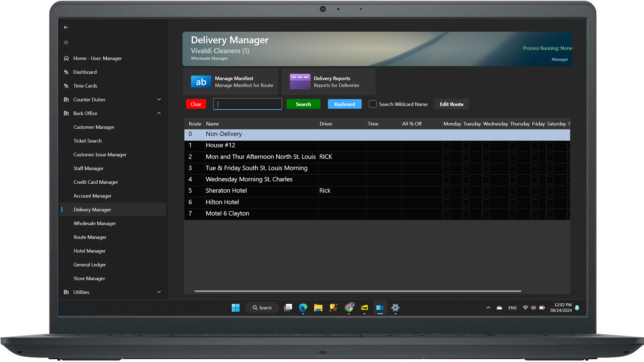This screenshot has height=362, width=644.
Task: Check Friday for Sheraton Hotel route
Action: [535, 192]
